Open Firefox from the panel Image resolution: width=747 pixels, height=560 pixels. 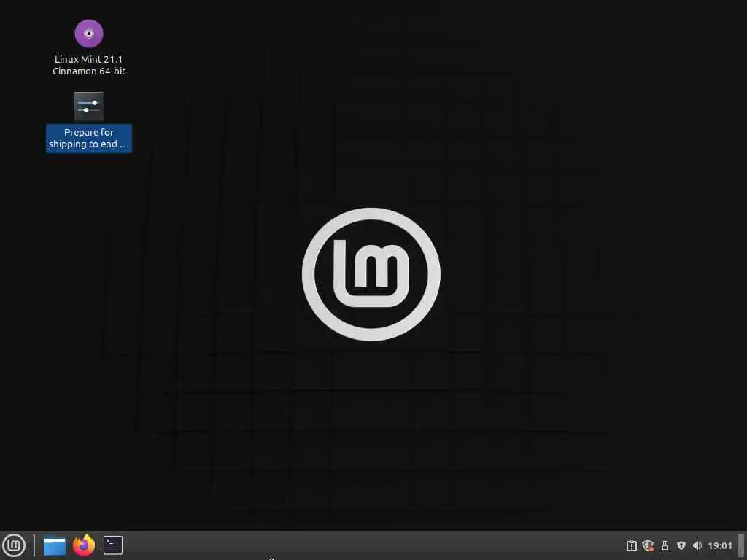(x=84, y=545)
